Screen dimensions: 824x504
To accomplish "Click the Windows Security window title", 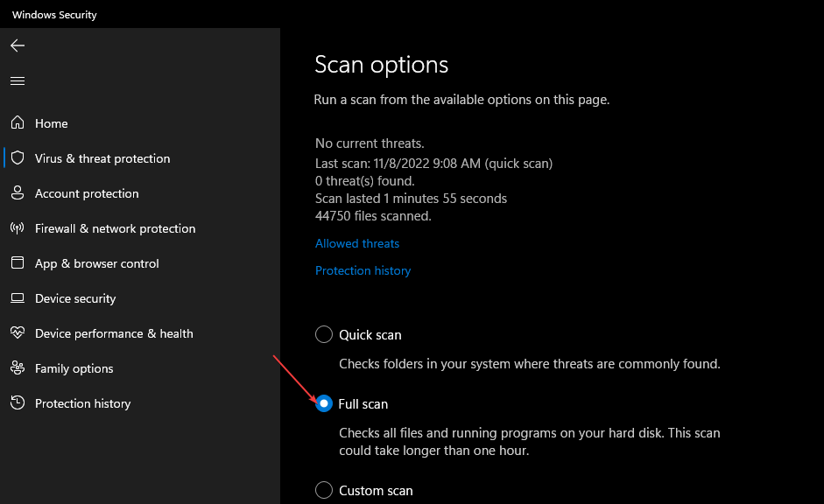I will point(54,15).
